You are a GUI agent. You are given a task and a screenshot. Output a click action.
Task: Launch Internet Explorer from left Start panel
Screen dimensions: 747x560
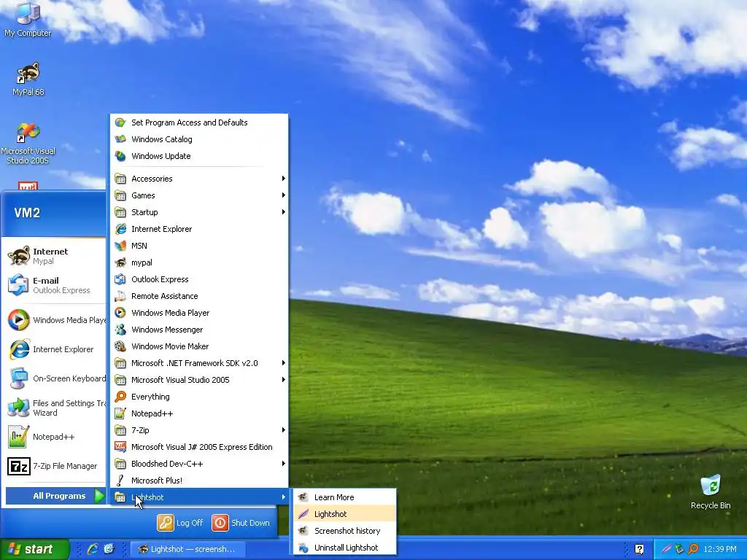click(x=54, y=349)
